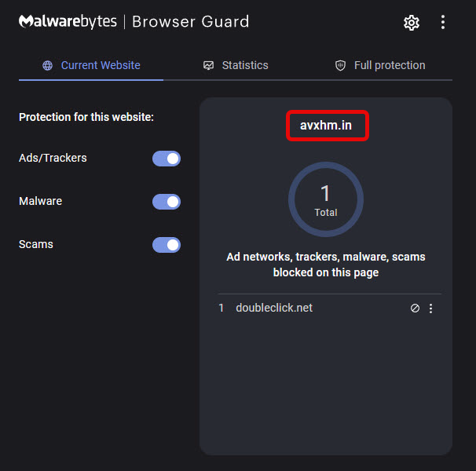
Task: Switch to the Statistics tab
Action: click(236, 65)
